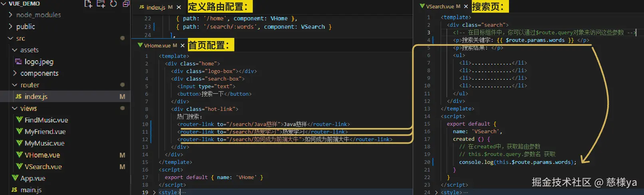Click the New File icon in explorer header
644x195 pixels.
click(88, 4)
